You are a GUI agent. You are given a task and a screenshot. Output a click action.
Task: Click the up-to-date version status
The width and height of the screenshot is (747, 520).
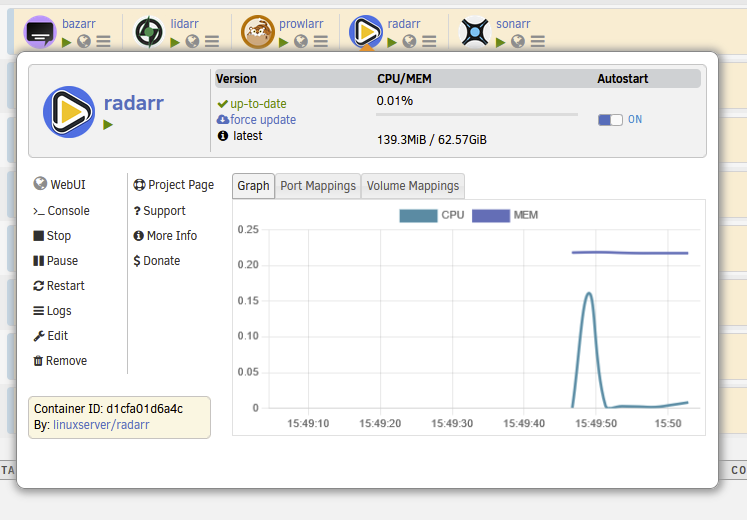[258, 104]
